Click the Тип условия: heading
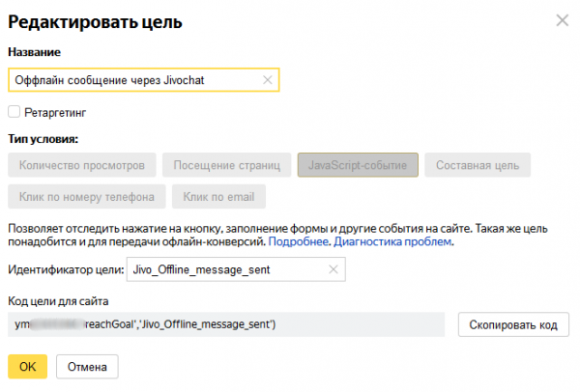The height and width of the screenshot is (392, 580). point(43,139)
